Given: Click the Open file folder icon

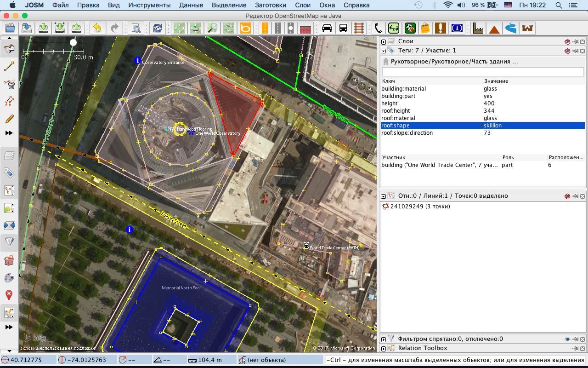Looking at the screenshot, I should tap(10, 28).
